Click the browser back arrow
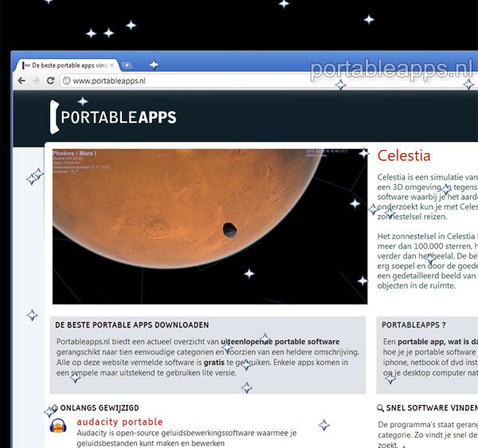 22,81
